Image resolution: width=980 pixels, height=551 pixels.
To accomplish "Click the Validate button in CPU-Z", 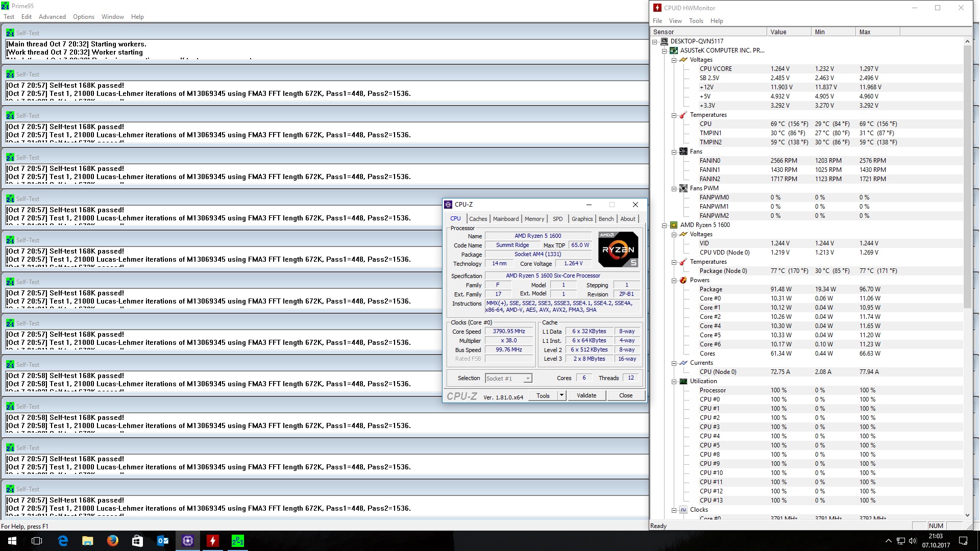I will coord(586,395).
